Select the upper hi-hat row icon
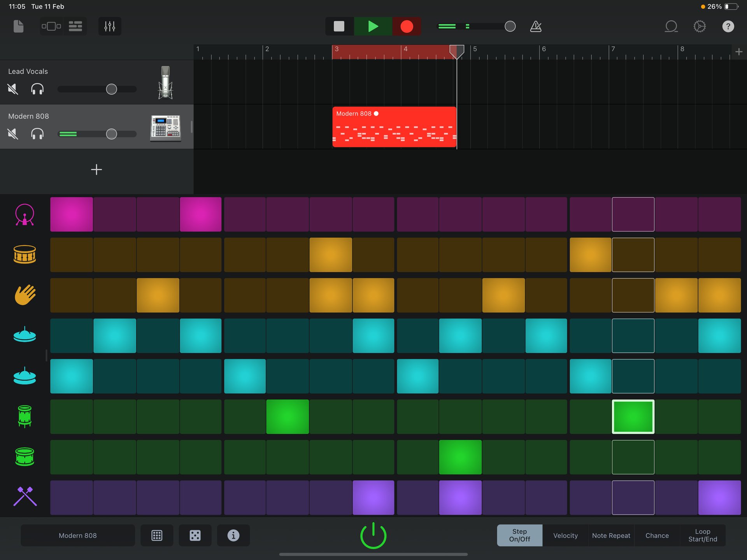Viewport: 747px width, 560px height. [x=25, y=335]
